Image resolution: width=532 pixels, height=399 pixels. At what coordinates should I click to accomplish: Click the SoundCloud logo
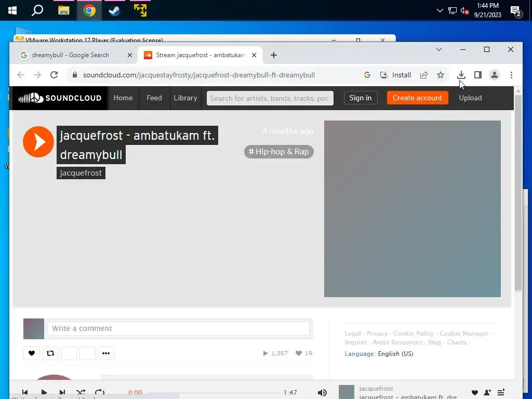60,98
